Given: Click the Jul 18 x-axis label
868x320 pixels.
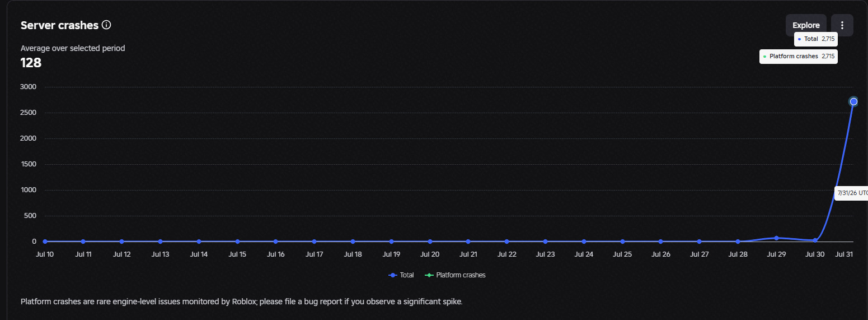Looking at the screenshot, I should tap(353, 254).
